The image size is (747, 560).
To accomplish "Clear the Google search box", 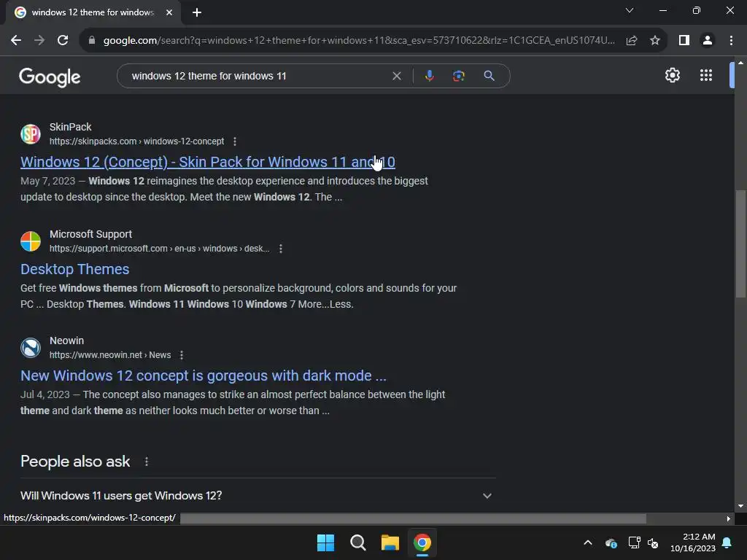I will point(396,76).
